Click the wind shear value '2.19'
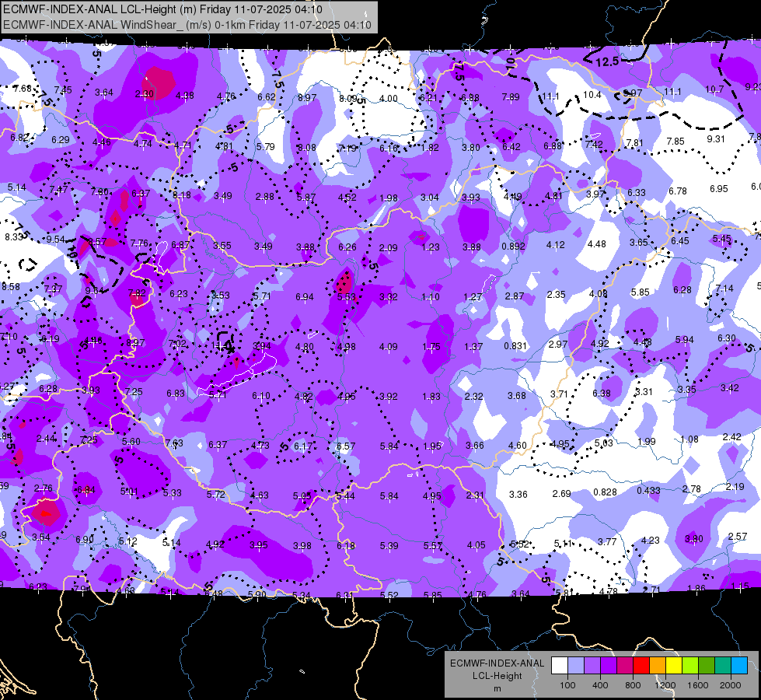The height and width of the screenshot is (700, 761). coord(735,487)
